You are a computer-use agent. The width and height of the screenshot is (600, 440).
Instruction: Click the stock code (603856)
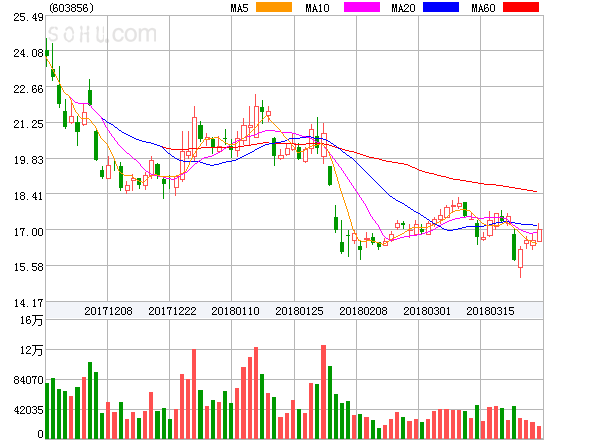(72, 8)
